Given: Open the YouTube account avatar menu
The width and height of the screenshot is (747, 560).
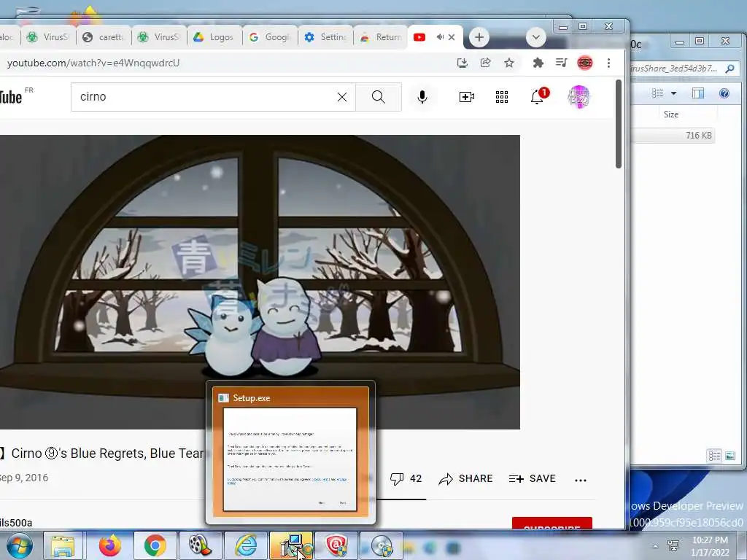Looking at the screenshot, I should [578, 97].
